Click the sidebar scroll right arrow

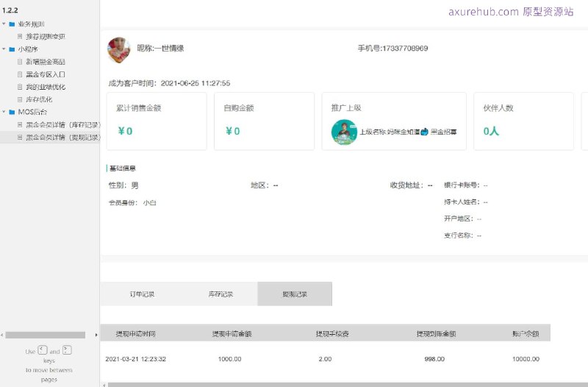tap(96, 335)
